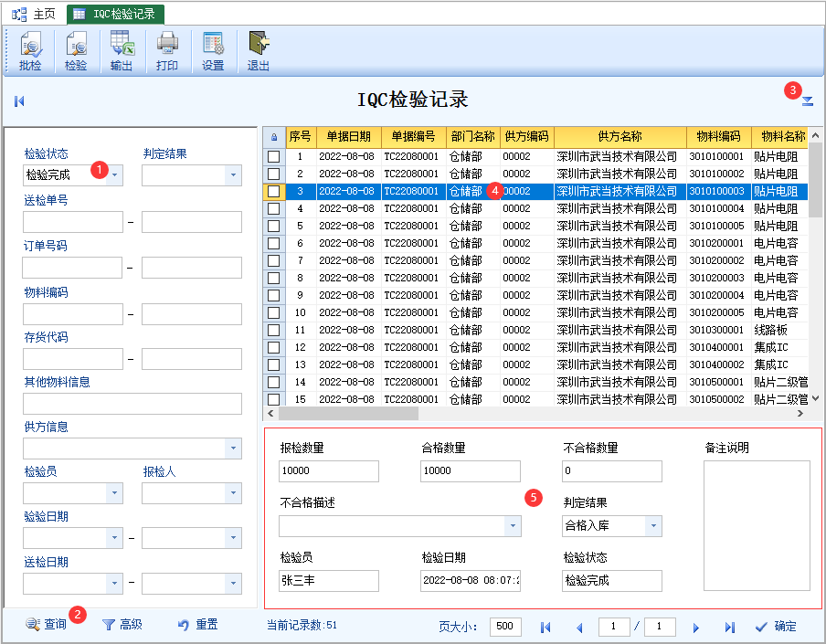Open the 报检人 dropdown
The height and width of the screenshot is (644, 826).
click(x=233, y=493)
